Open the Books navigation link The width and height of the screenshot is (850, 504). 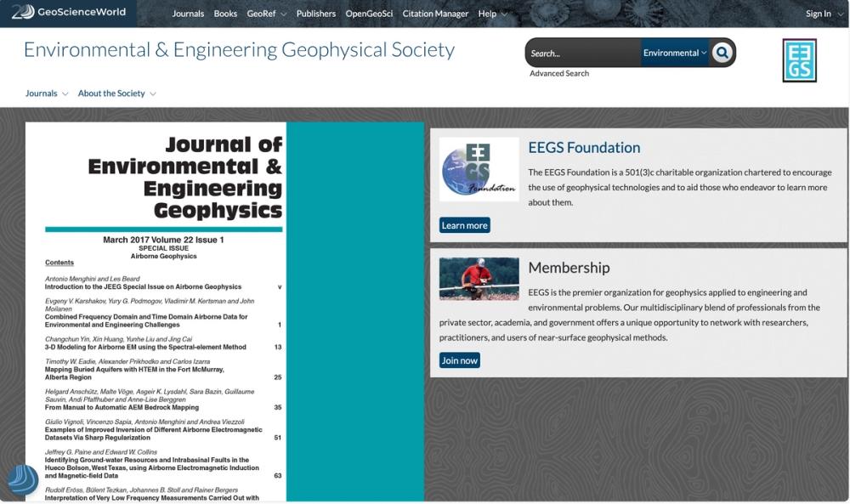[x=225, y=14]
